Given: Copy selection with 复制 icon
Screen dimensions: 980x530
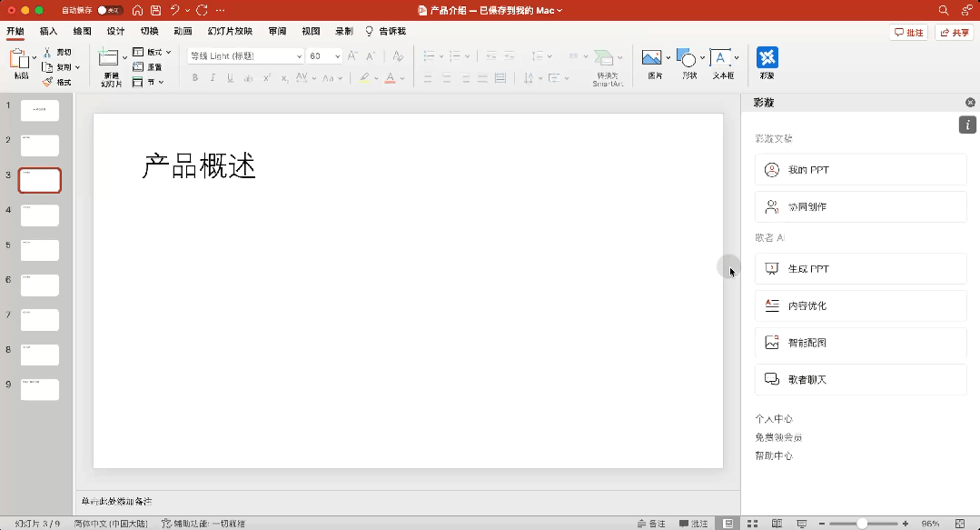Looking at the screenshot, I should pos(47,67).
